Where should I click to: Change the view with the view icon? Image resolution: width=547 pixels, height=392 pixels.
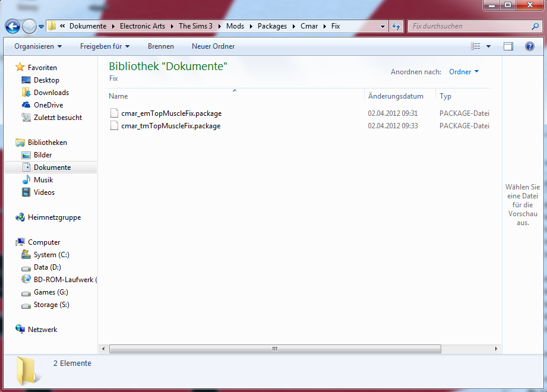pyautogui.click(x=476, y=46)
